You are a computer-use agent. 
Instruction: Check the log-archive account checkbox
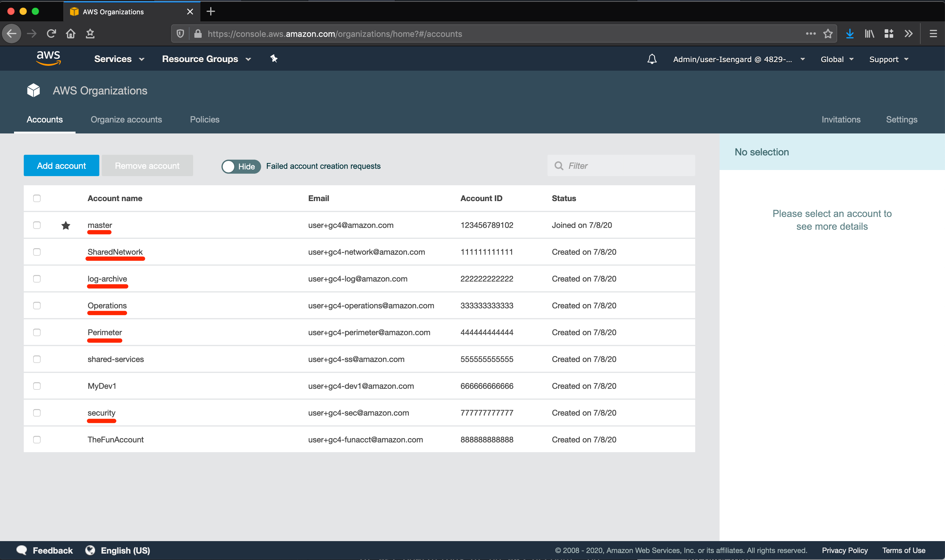(x=37, y=278)
